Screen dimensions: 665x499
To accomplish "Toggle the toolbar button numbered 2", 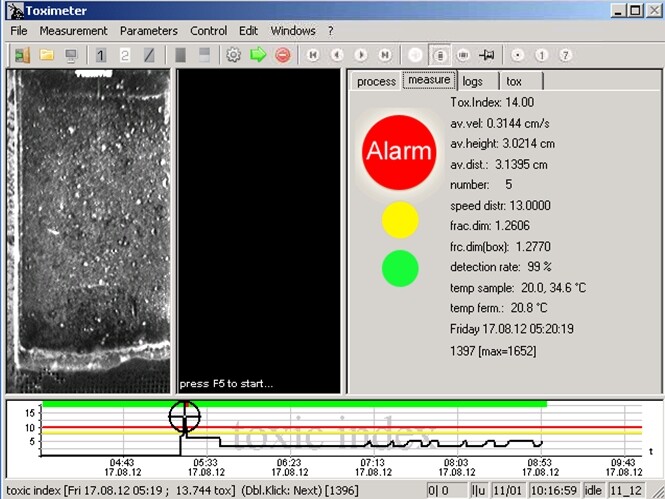I will tap(125, 55).
